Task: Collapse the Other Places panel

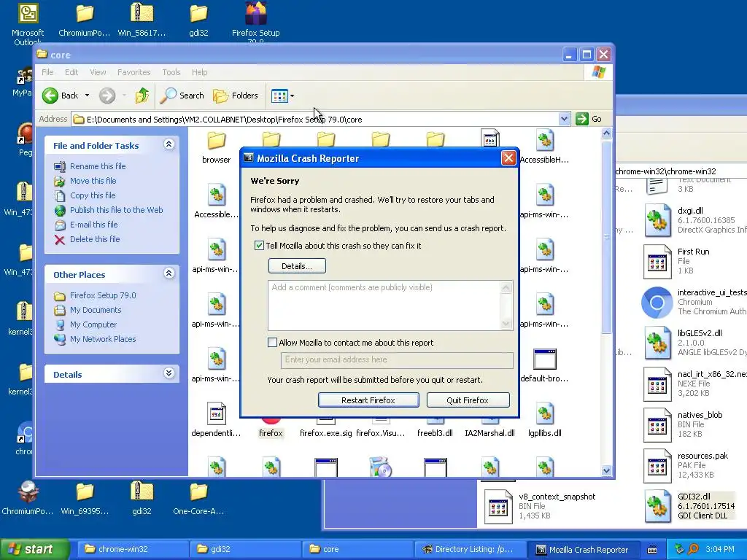Action: pos(169,273)
